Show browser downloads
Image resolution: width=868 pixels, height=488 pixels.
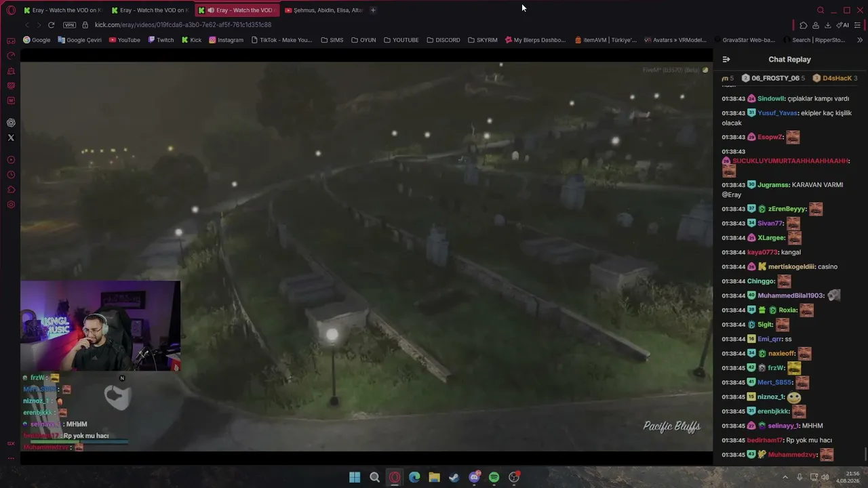pos(828,25)
